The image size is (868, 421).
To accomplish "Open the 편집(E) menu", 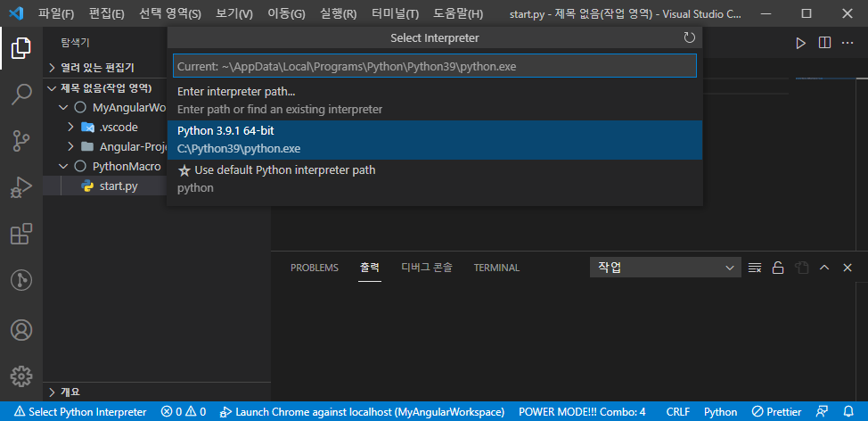I will (107, 14).
